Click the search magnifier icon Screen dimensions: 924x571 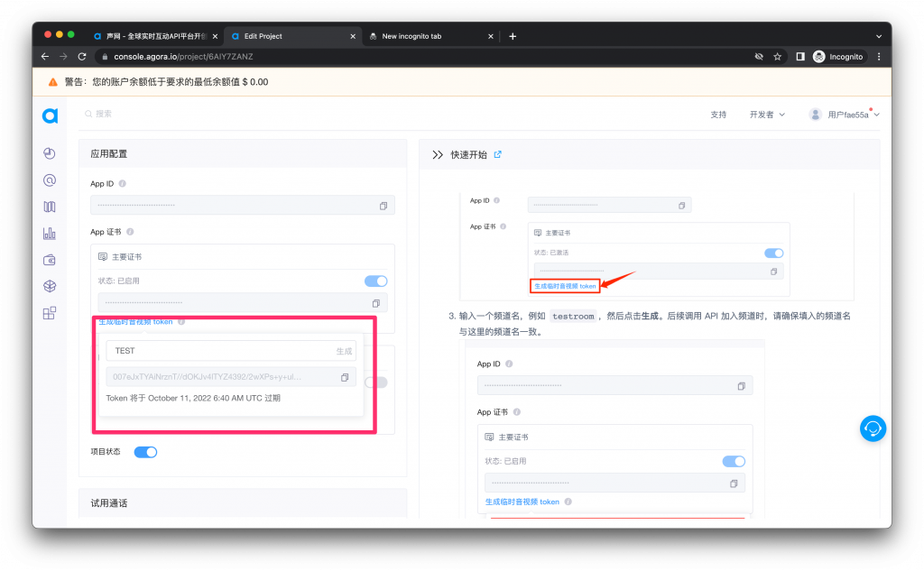(x=88, y=114)
